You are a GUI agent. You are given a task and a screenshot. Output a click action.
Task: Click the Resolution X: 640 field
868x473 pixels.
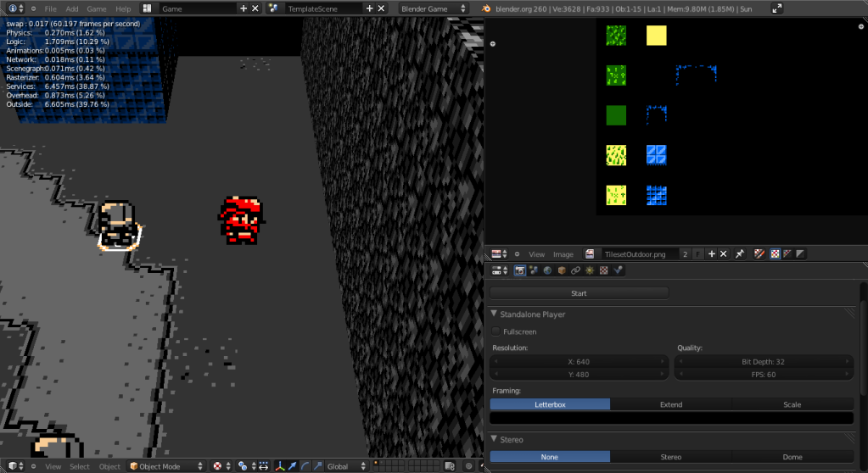point(579,362)
